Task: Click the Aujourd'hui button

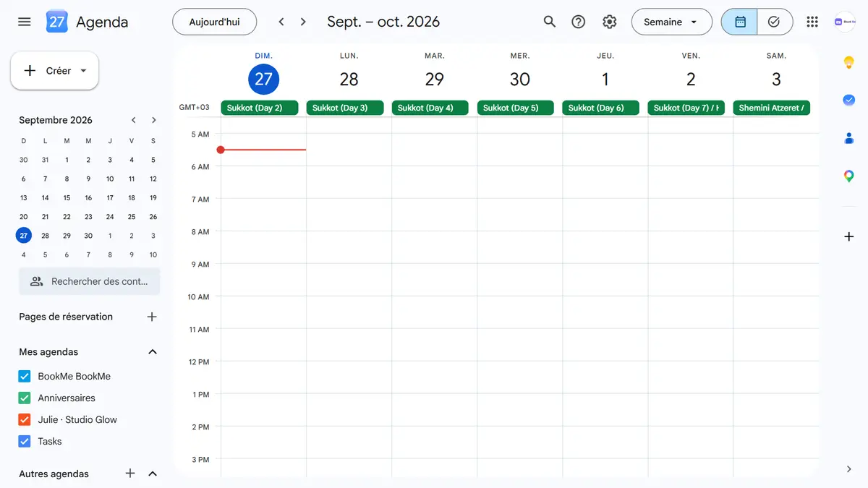Action: 214,22
